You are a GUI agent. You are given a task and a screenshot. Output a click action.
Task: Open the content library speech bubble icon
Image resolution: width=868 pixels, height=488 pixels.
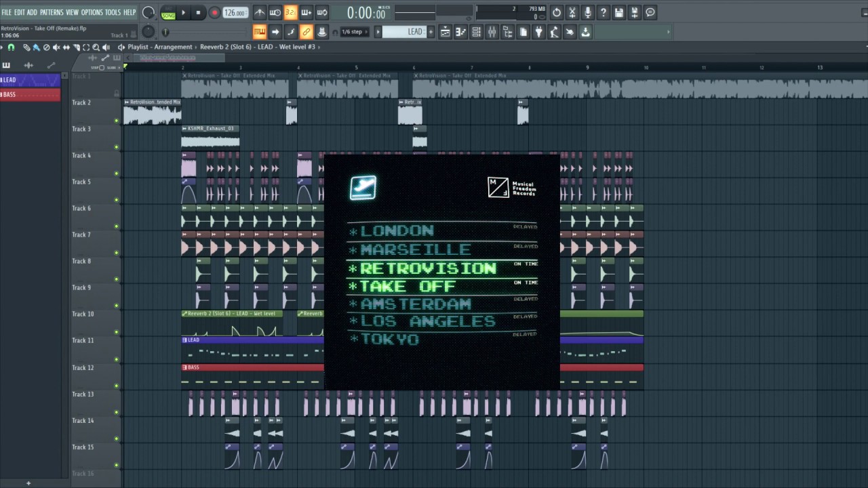coord(650,12)
